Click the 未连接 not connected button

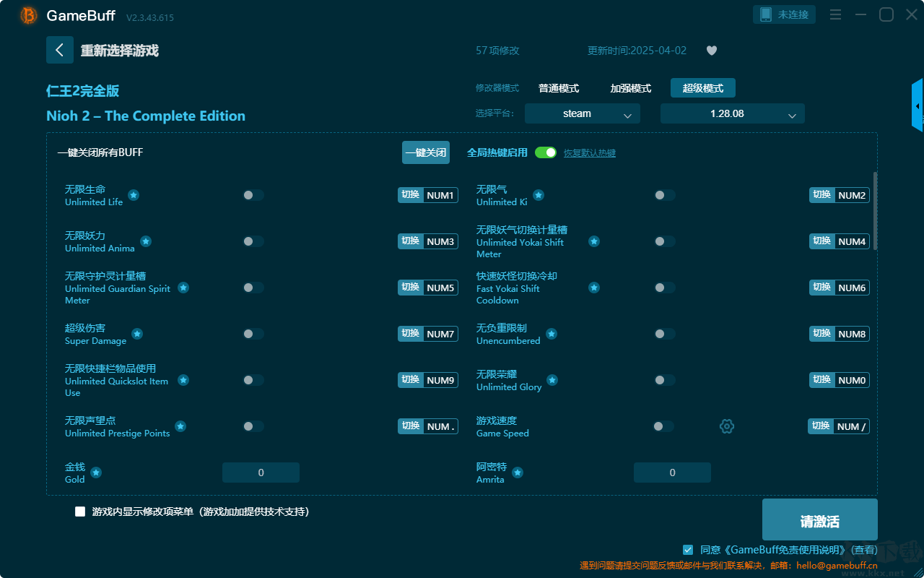pos(785,14)
